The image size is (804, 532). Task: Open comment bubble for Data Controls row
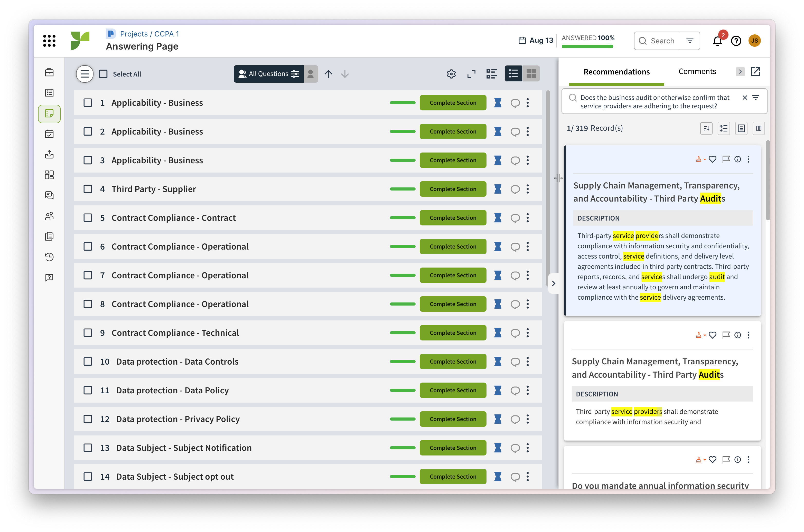515,362
